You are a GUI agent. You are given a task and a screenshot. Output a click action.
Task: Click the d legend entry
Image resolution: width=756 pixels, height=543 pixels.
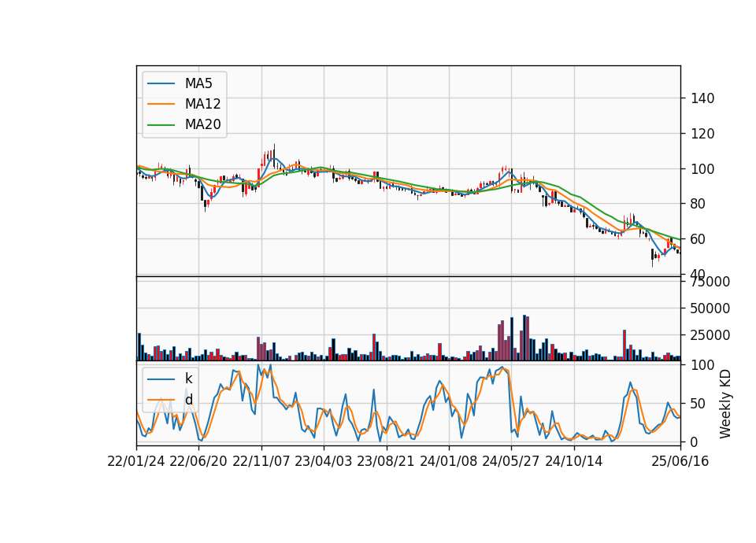click(x=170, y=400)
